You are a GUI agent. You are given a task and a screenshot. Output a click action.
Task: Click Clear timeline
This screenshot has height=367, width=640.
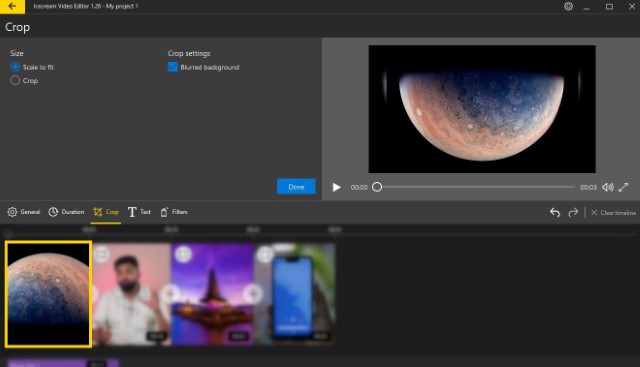(x=613, y=213)
